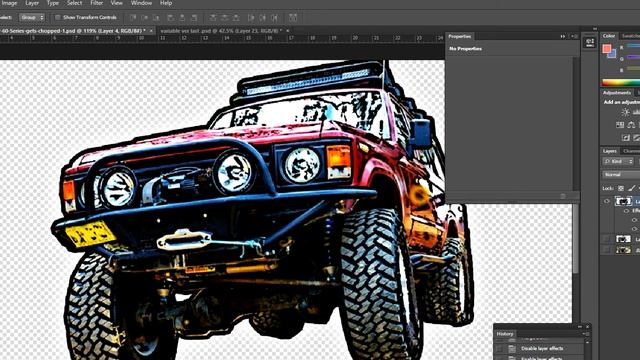Open the Image menu

click(9, 3)
